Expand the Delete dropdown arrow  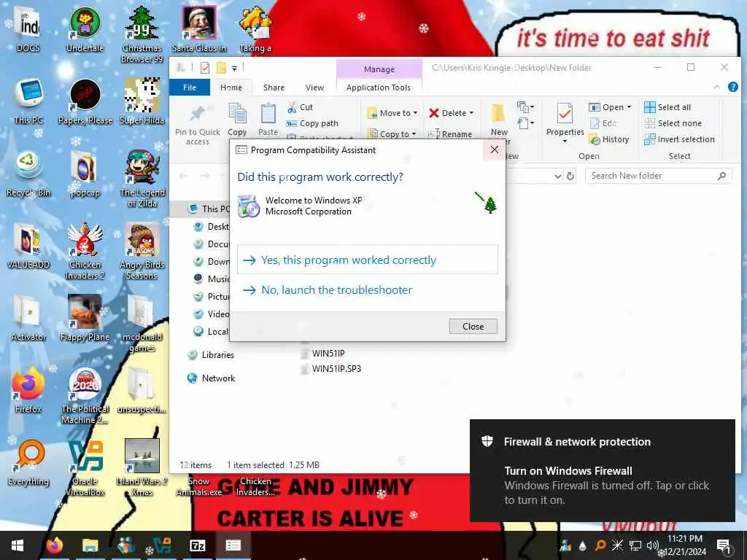(472, 113)
